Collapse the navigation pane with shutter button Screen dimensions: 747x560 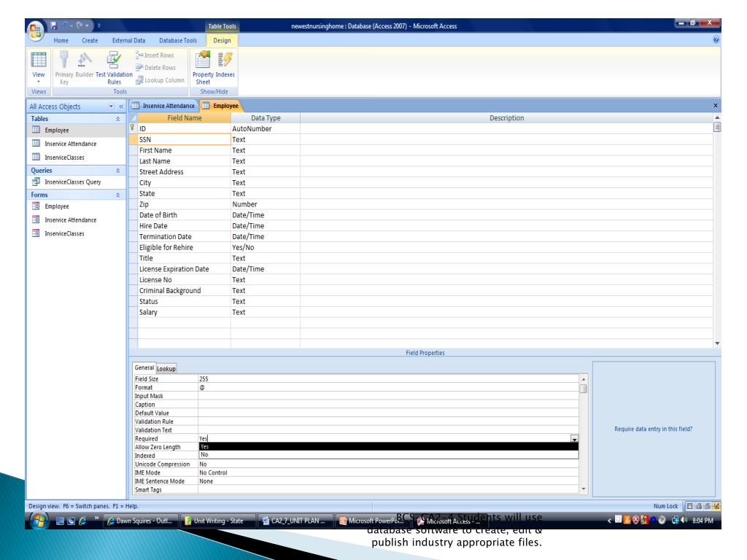click(x=121, y=106)
